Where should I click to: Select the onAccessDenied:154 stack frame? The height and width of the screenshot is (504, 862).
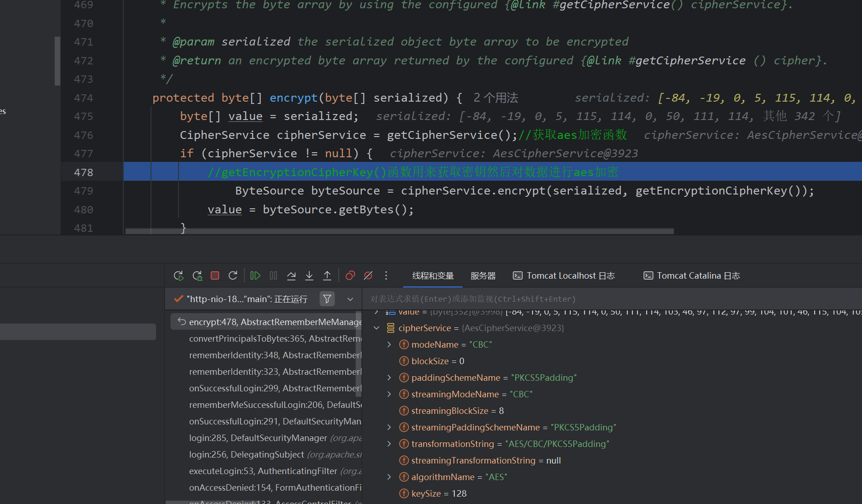pyautogui.click(x=266, y=487)
